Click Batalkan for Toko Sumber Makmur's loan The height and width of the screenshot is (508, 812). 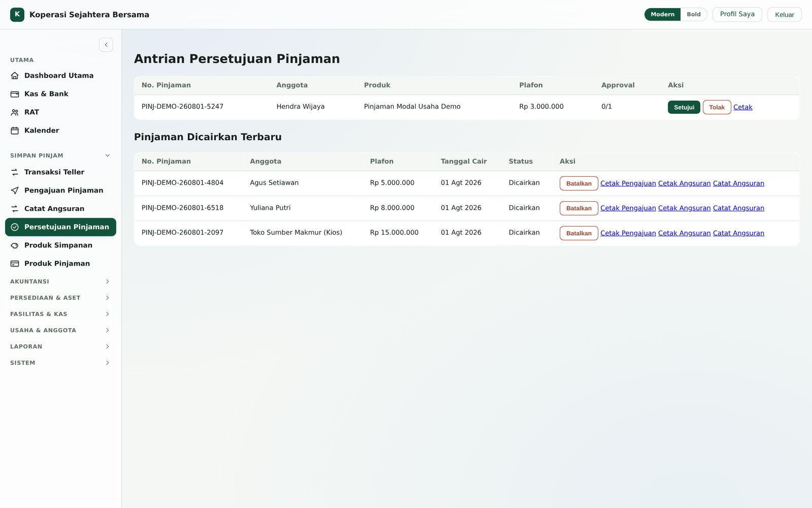pyautogui.click(x=579, y=233)
